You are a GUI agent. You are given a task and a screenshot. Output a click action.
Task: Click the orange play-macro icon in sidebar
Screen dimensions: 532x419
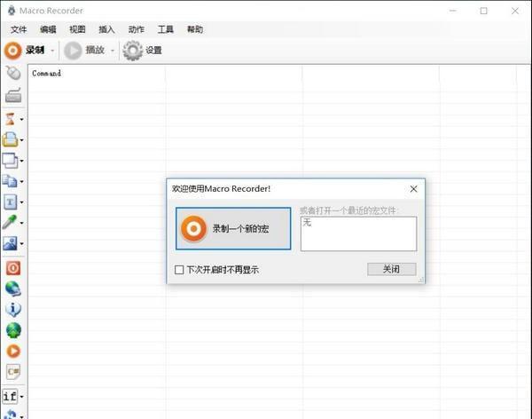[x=13, y=351]
